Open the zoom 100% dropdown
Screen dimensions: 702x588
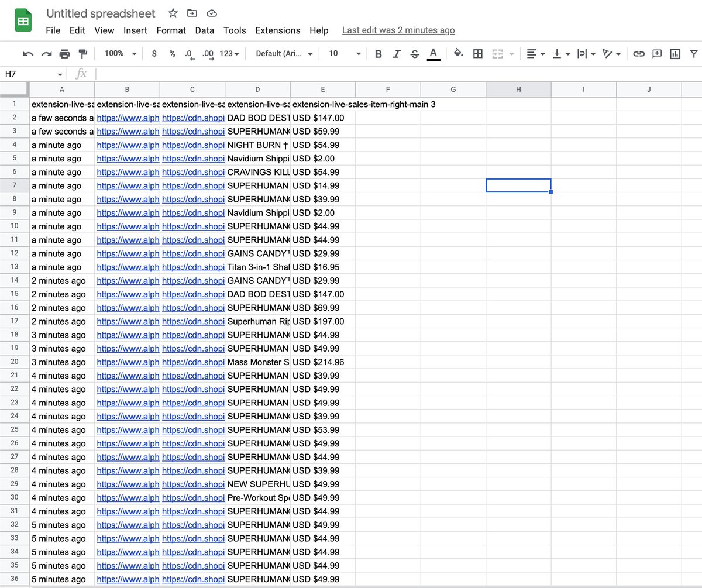pyautogui.click(x=120, y=54)
